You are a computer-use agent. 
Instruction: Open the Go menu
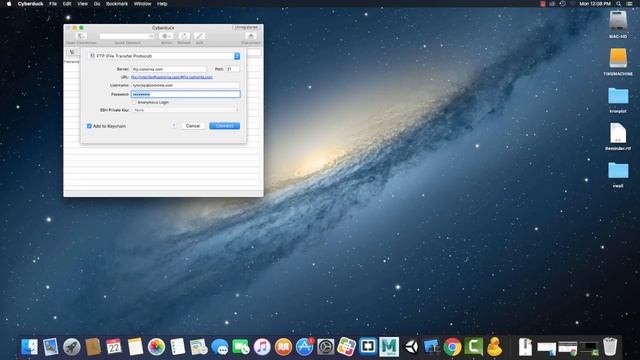[x=97, y=4]
